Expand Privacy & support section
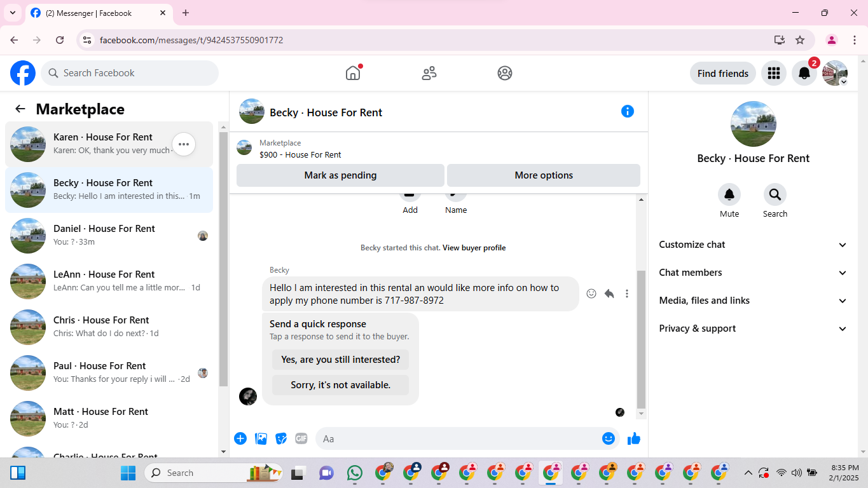 pyautogui.click(x=754, y=329)
